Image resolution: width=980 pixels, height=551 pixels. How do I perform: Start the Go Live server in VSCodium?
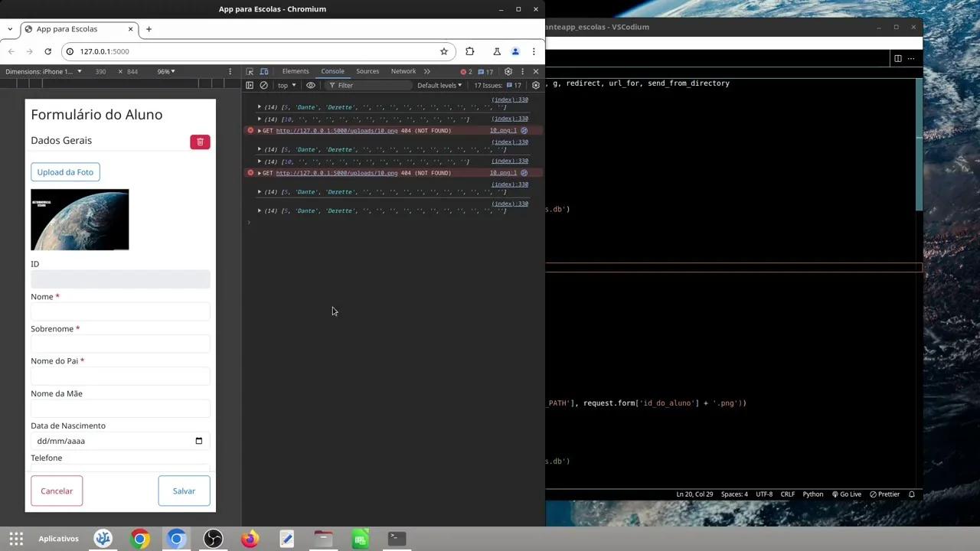pos(846,494)
